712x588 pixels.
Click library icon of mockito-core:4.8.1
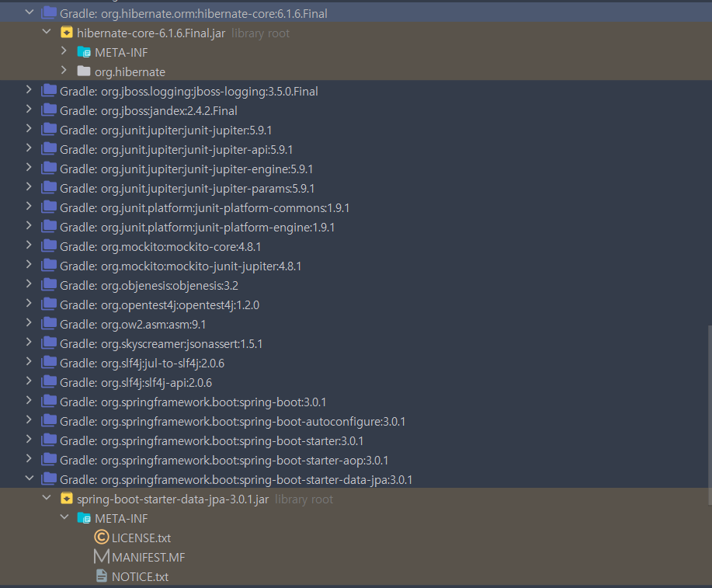point(49,245)
